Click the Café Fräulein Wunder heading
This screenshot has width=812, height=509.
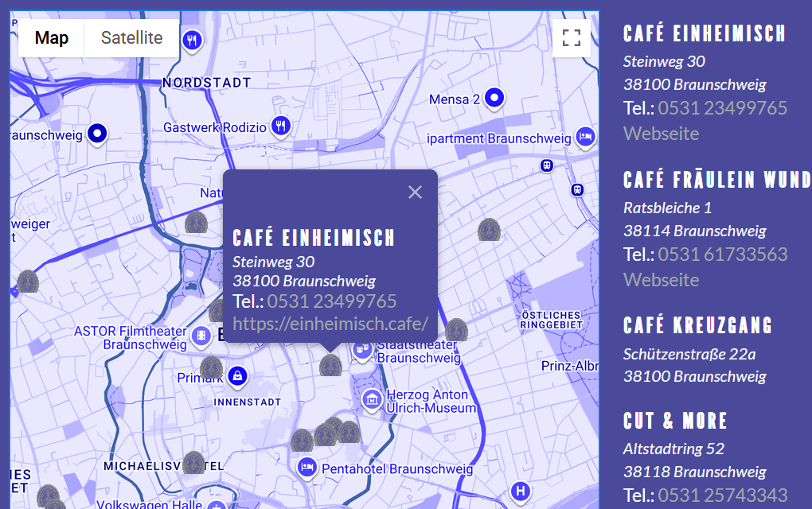click(717, 180)
